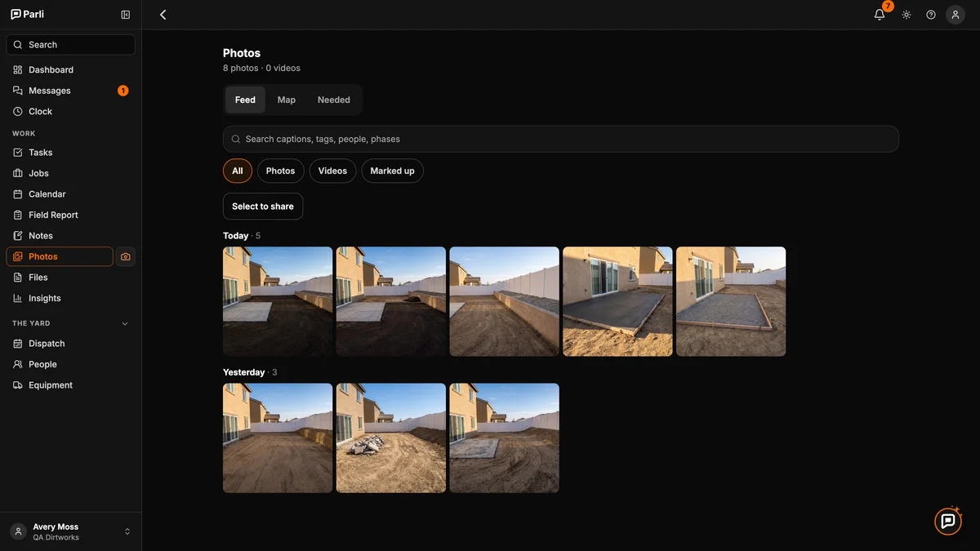Open help question mark icon
Image resolution: width=980 pixels, height=551 pixels.
(931, 15)
